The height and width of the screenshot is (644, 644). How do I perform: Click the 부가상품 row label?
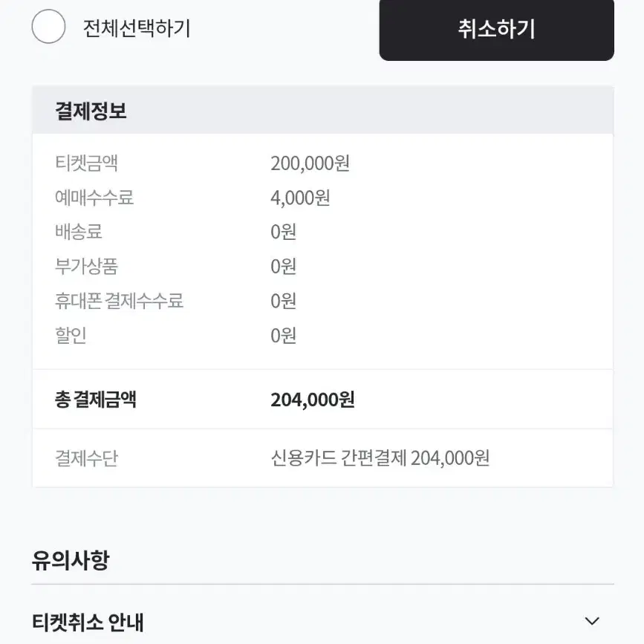tap(87, 266)
